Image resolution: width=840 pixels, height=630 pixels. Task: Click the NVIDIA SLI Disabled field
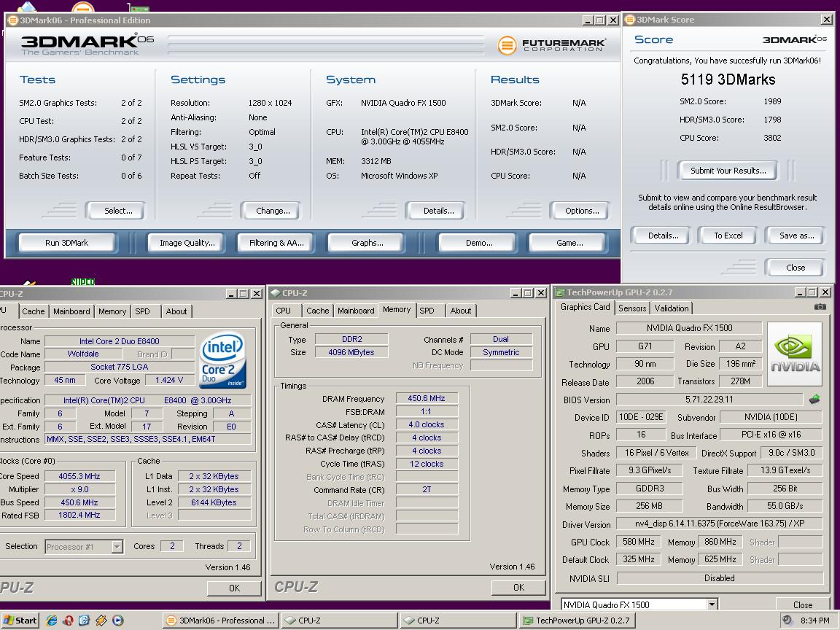click(719, 578)
